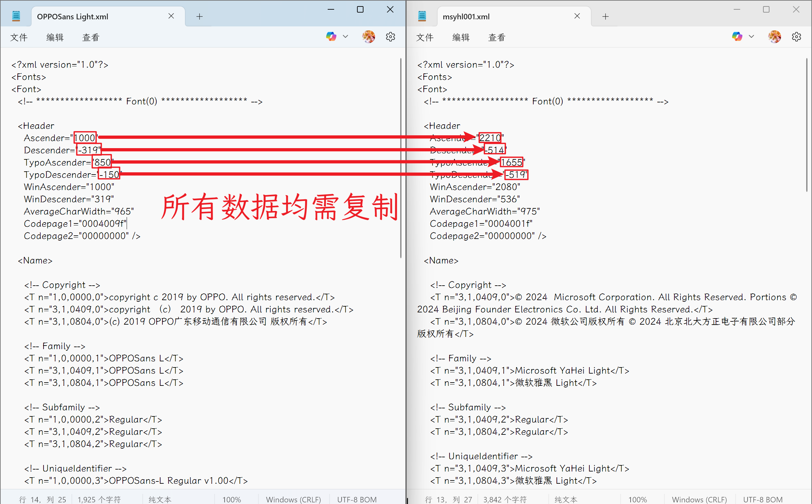
Task: Click account avatar in right Notepad window
Action: 774,37
